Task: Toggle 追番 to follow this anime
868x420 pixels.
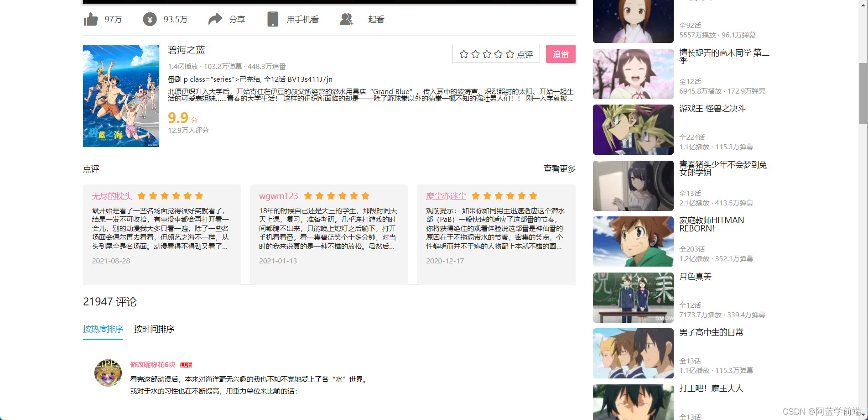Action: [560, 54]
